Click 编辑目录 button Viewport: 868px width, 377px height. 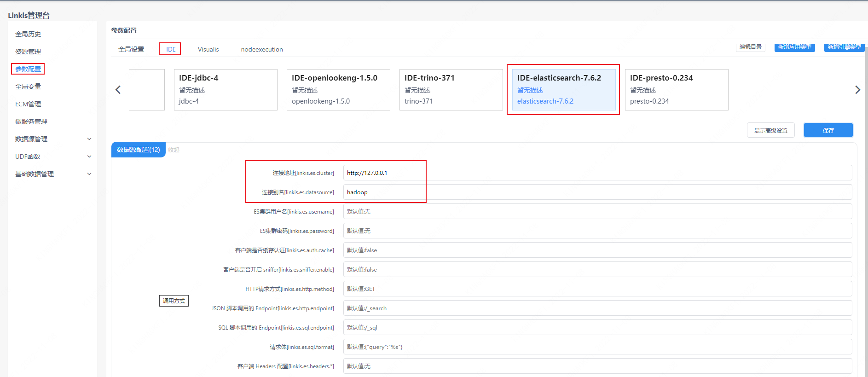[750, 47]
